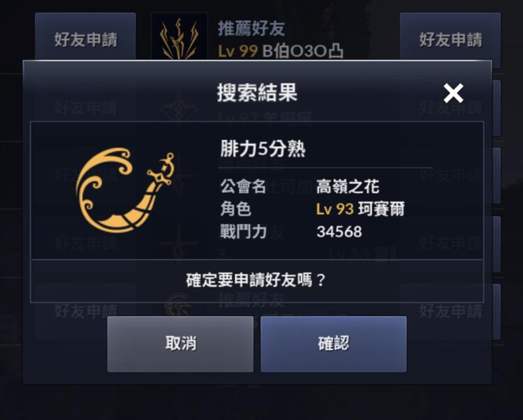Click the 搜索結果 dialog title

point(257,92)
